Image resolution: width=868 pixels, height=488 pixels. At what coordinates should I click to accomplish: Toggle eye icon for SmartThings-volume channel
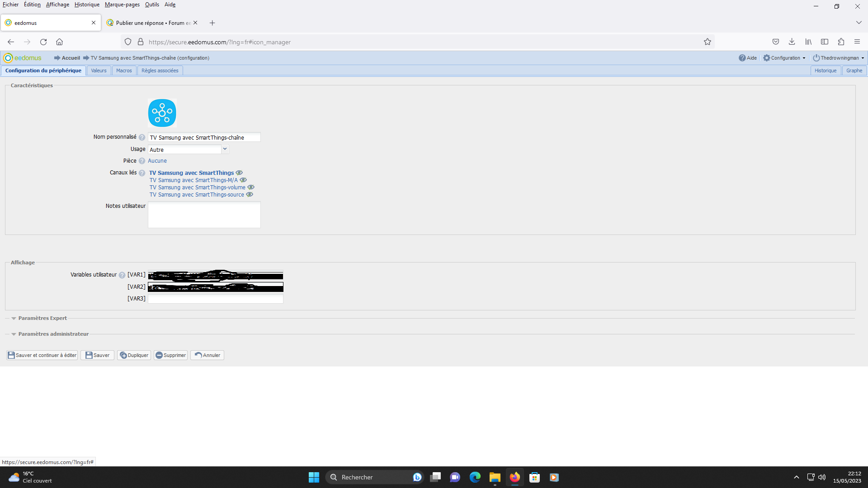251,187
